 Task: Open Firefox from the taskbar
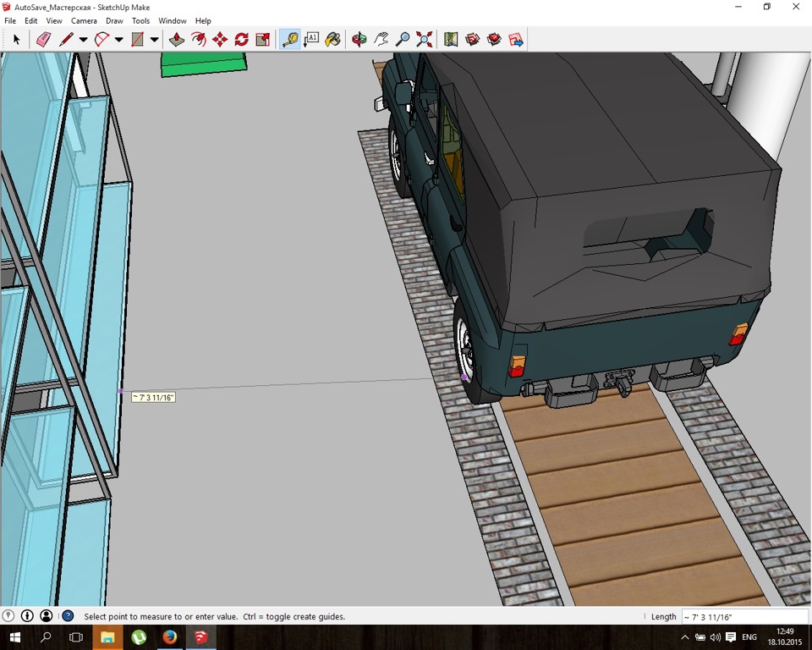170,637
